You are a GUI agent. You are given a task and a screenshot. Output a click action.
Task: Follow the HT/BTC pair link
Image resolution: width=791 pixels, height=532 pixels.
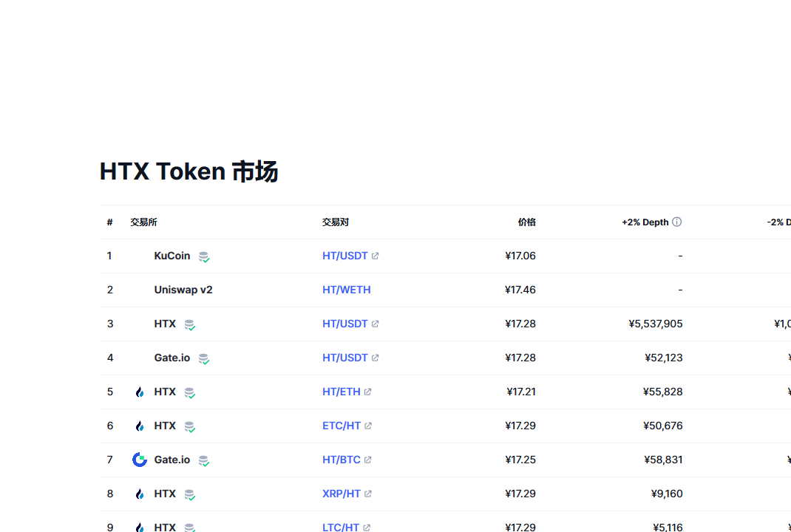click(342, 460)
